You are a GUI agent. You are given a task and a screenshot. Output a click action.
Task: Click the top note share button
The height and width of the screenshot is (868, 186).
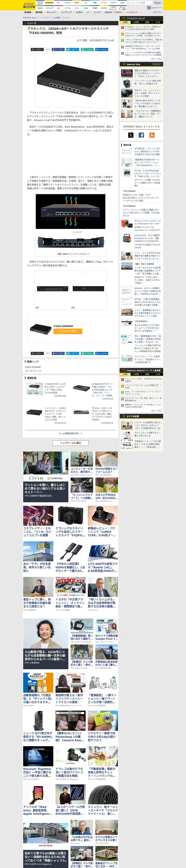(87, 49)
